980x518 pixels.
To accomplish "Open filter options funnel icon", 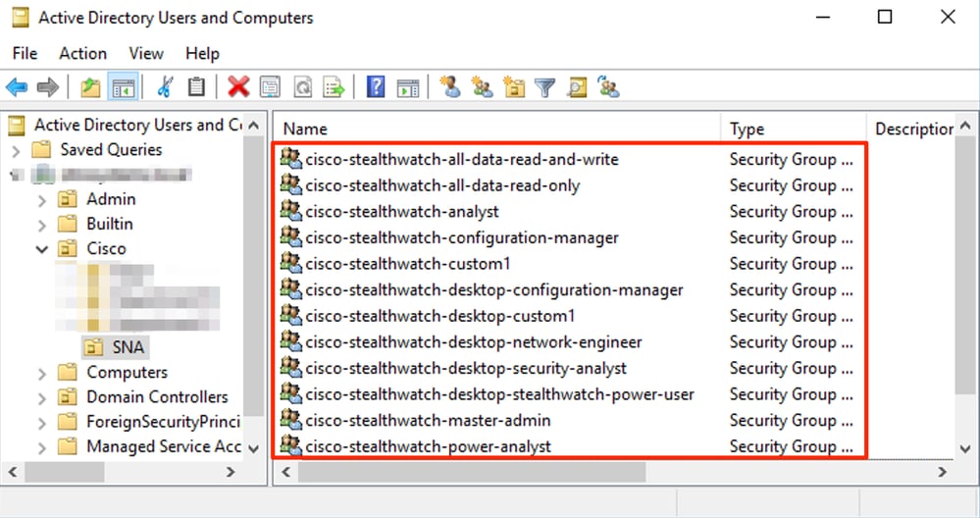I will coord(545,87).
